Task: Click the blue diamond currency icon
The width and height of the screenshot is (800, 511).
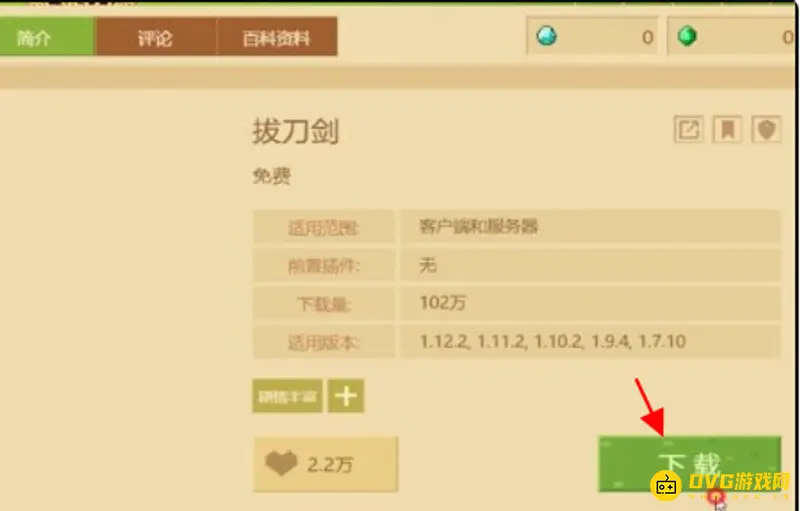Action: (x=546, y=36)
